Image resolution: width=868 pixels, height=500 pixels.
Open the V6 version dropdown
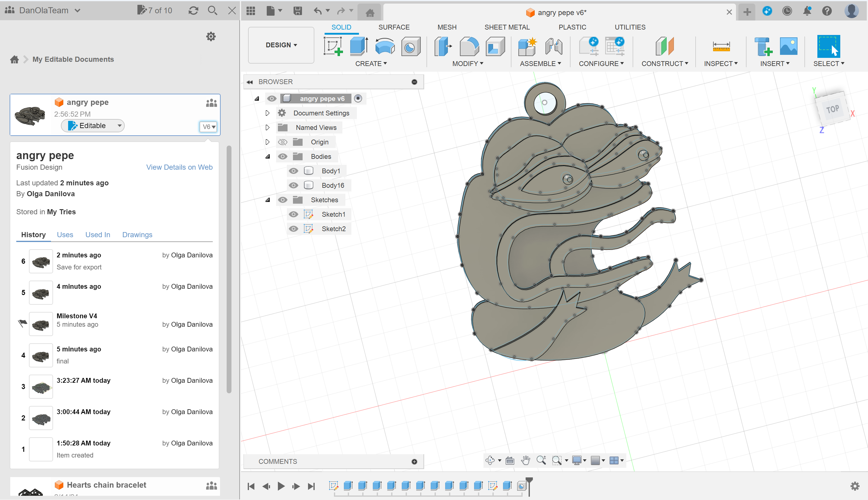pos(208,127)
